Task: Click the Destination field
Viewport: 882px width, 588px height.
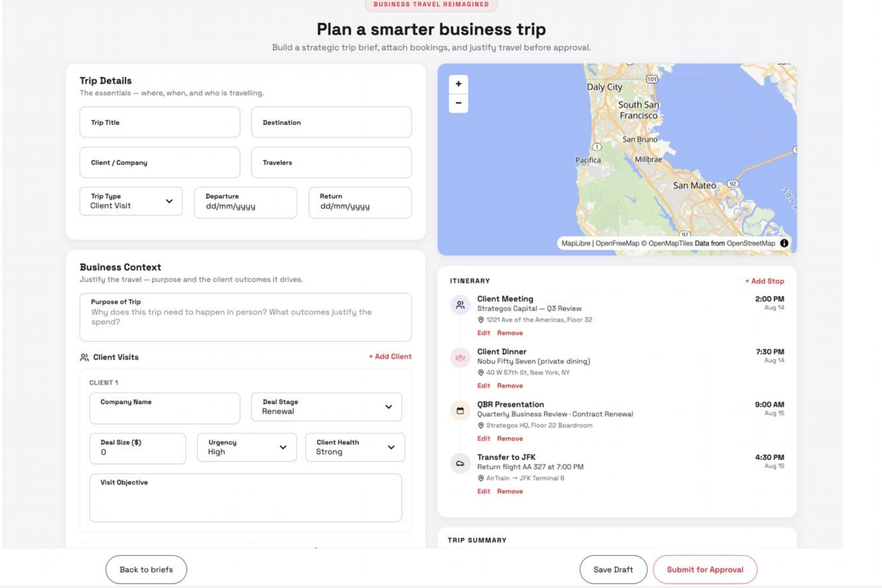Action: click(x=332, y=122)
